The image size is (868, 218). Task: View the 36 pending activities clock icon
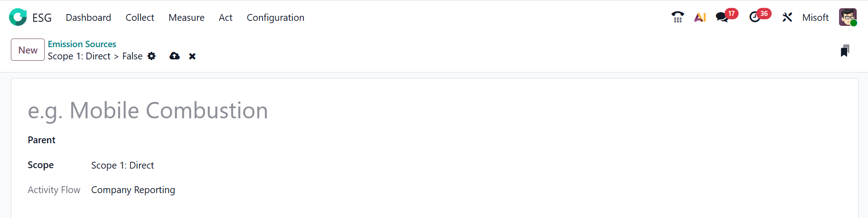(755, 17)
